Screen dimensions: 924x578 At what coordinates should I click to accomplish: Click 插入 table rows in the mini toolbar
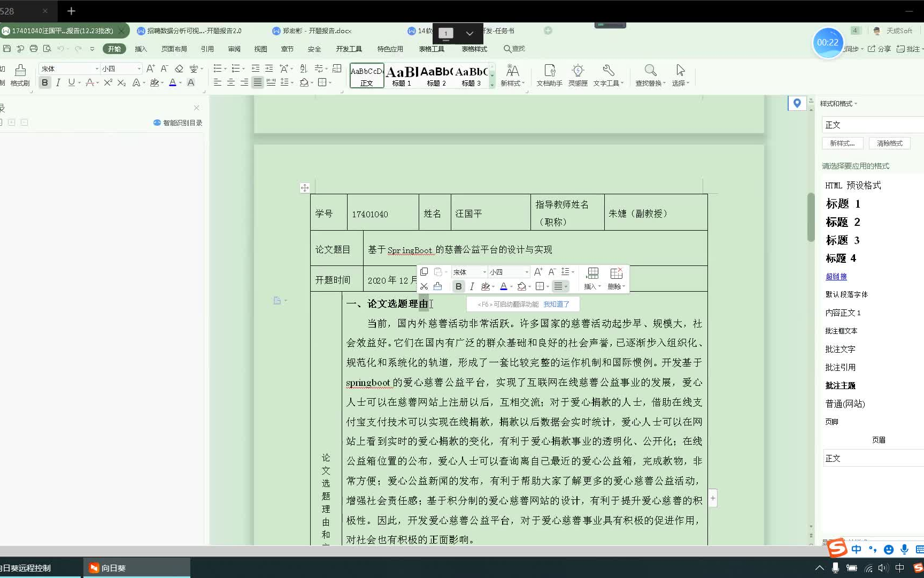point(592,279)
